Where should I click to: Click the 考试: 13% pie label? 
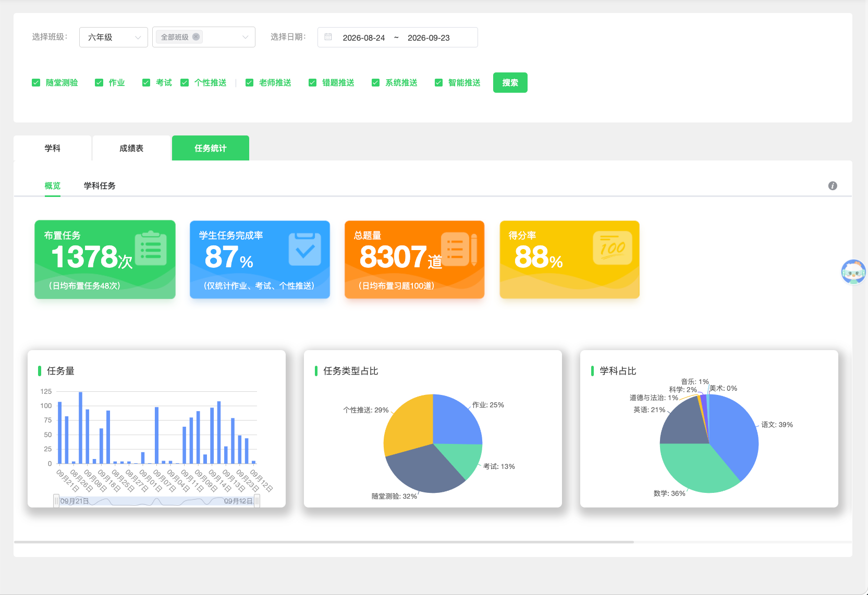pos(499,466)
